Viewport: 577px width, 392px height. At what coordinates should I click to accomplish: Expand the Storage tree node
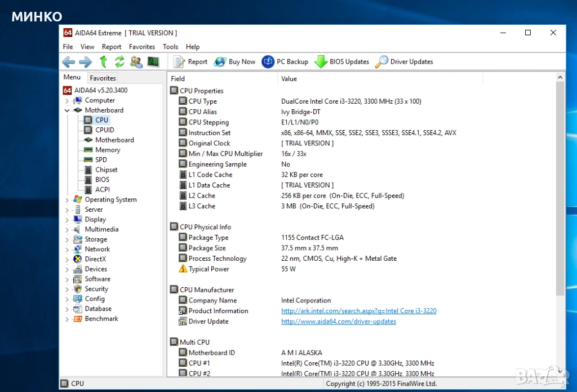click(67, 239)
